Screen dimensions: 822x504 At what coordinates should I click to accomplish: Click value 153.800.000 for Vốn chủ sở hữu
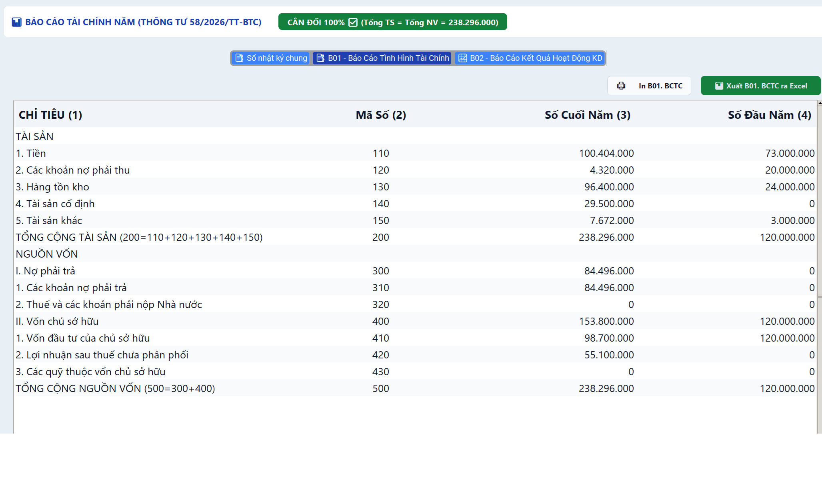606,321
